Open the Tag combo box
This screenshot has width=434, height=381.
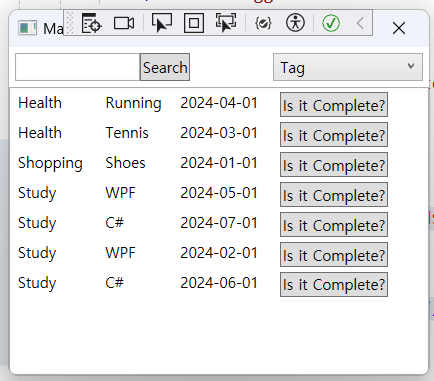(348, 67)
